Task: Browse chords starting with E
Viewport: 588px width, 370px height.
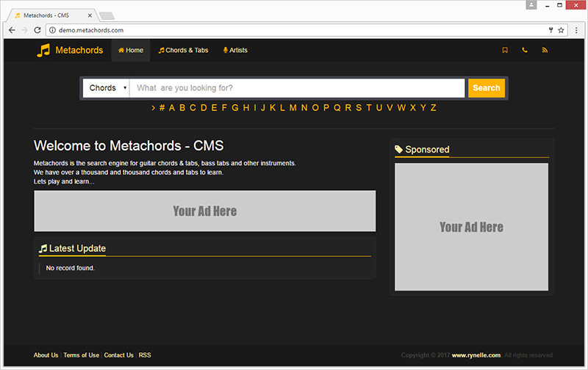Action: (214, 108)
